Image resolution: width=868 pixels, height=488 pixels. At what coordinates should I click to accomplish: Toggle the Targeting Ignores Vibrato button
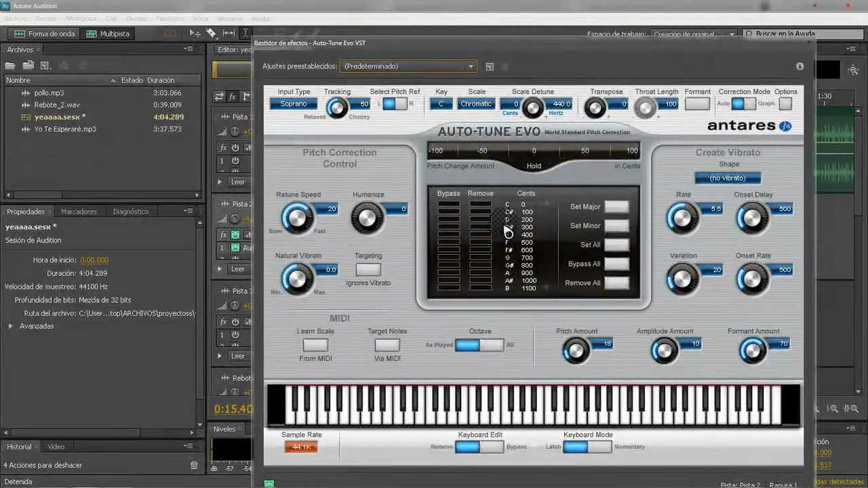[x=368, y=269]
